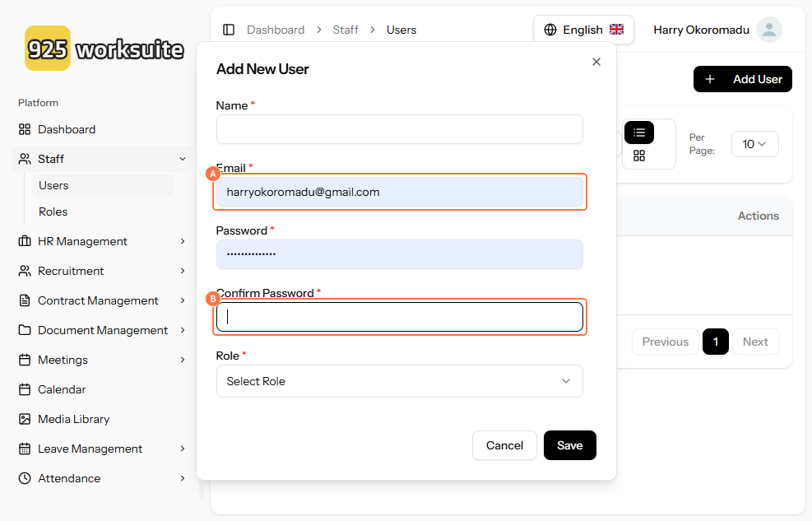Click the user avatar icon

tap(768, 30)
